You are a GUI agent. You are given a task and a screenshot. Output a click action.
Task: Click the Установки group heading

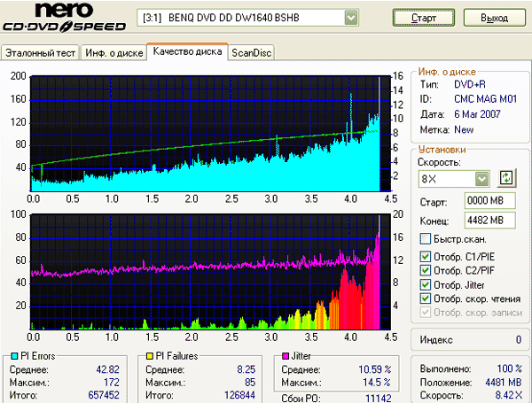(442, 150)
